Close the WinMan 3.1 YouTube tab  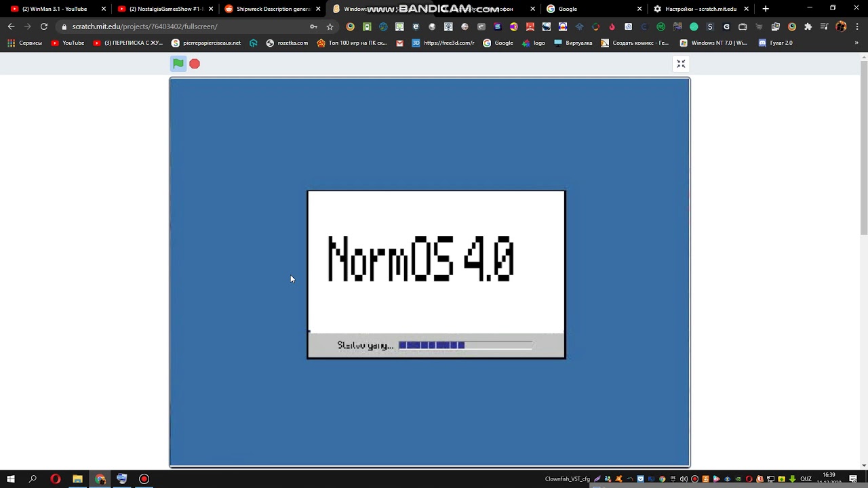pos(104,9)
